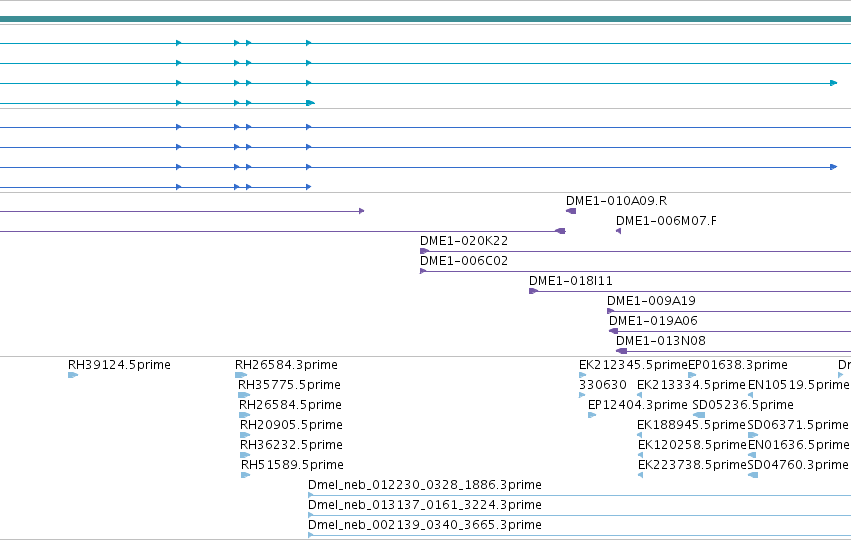Screen dimensions: 851x540
Task: Click the arrow glyph under RH39124.5prime
Action: point(73,375)
